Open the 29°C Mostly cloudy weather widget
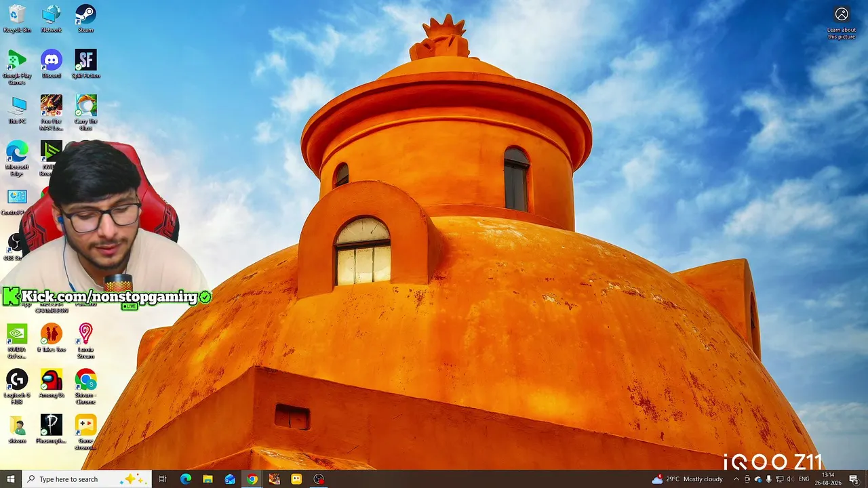Viewport: 868px width, 488px height. pyautogui.click(x=687, y=479)
